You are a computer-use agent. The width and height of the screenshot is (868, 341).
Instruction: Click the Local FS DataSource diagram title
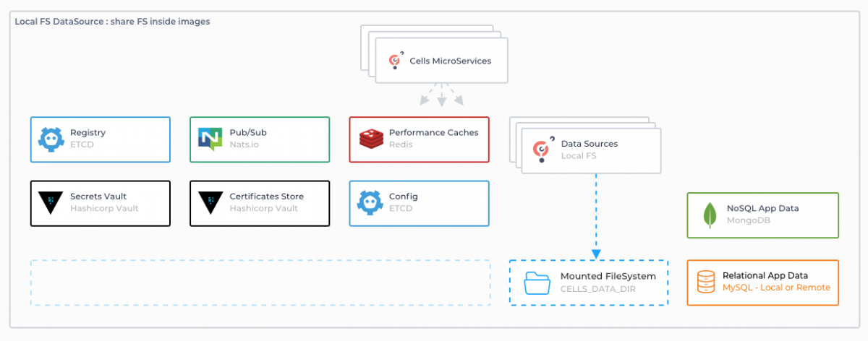click(112, 22)
